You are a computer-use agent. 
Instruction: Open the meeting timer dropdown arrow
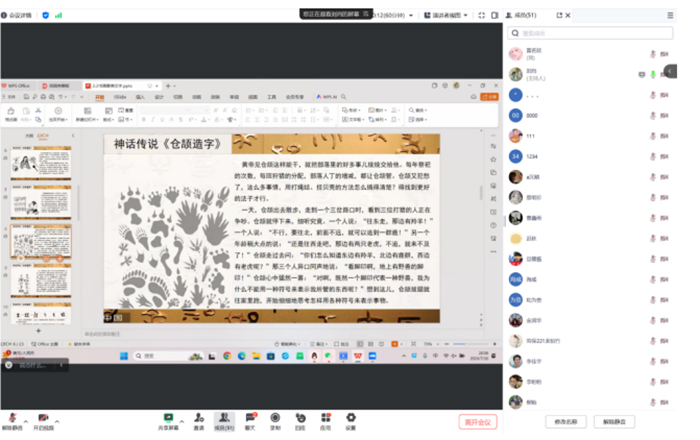(x=411, y=15)
